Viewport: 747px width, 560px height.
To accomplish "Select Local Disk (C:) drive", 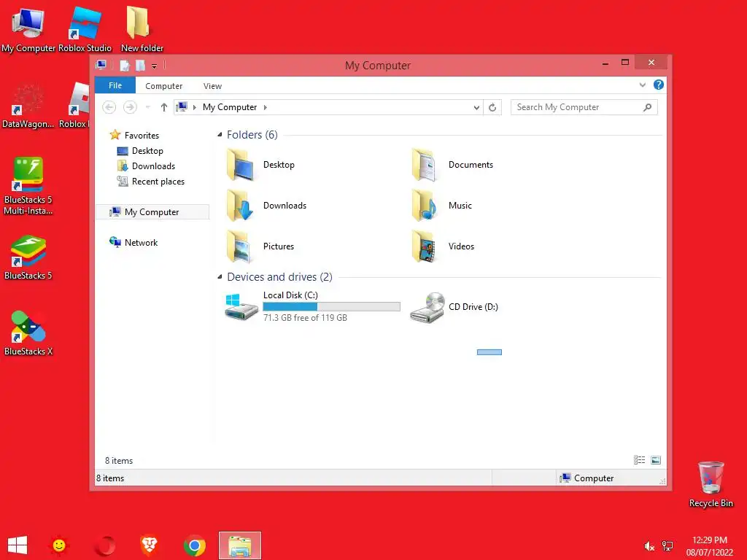I will tap(312, 306).
